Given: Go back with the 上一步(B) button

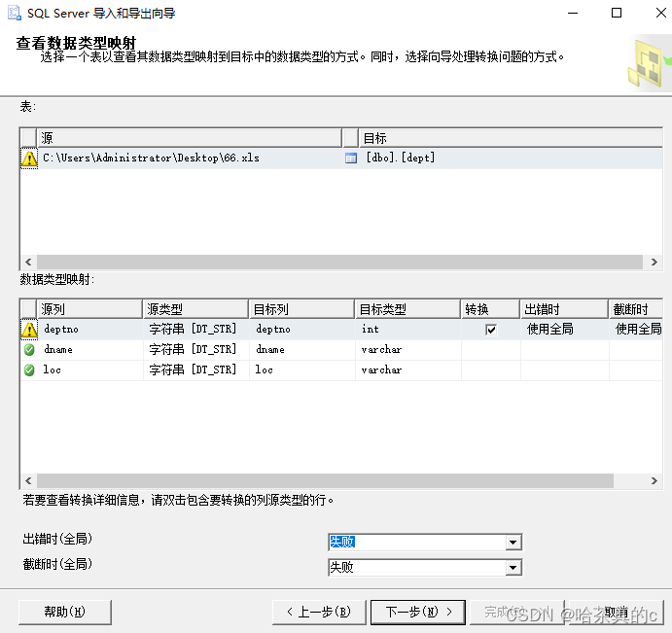Looking at the screenshot, I should tap(319, 612).
